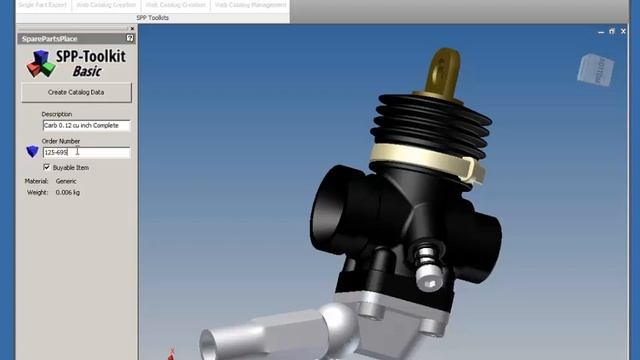Select the Web Catalog Management ribbon command

(251, 5)
